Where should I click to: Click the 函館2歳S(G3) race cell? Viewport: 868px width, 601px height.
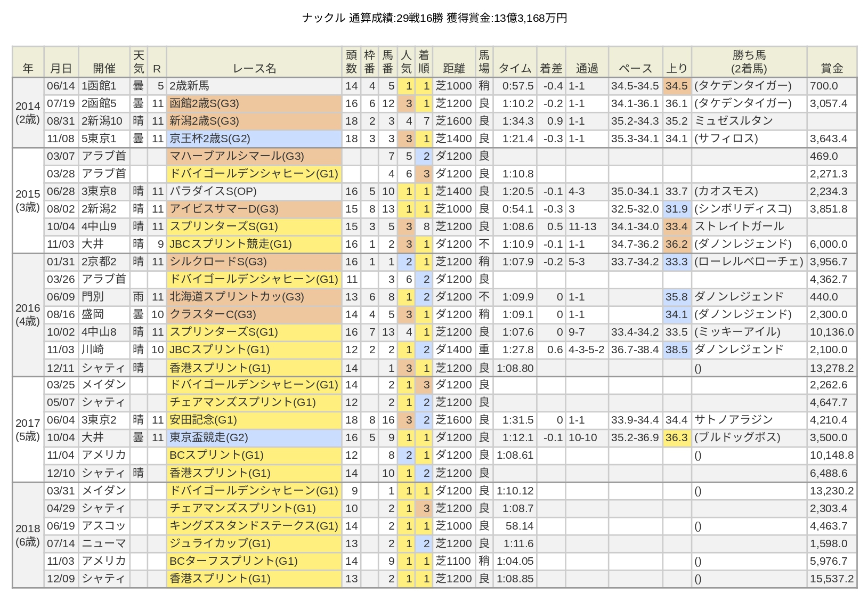coord(254,103)
